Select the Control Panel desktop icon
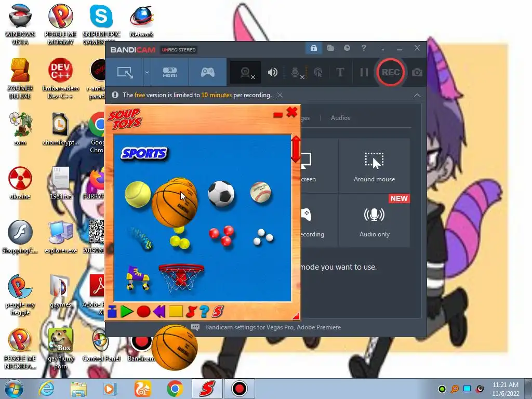The width and height of the screenshot is (532, 399). [101, 345]
